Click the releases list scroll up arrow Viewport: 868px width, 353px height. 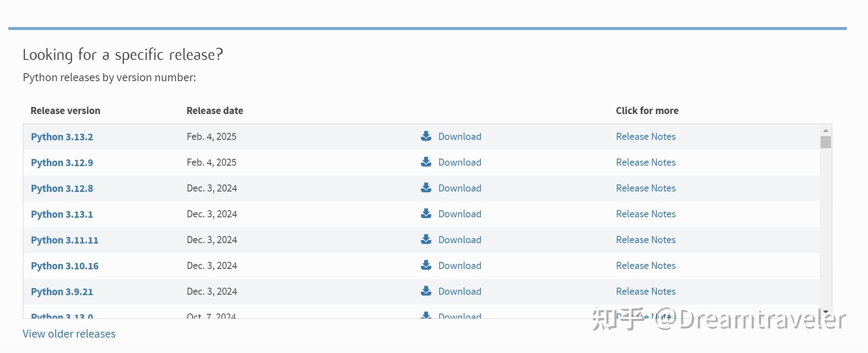pos(826,130)
